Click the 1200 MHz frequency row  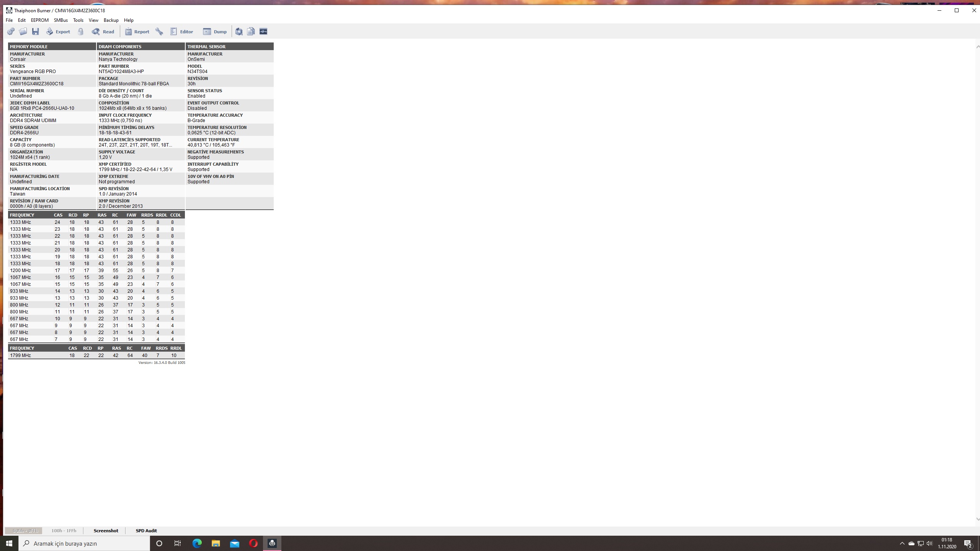click(x=96, y=271)
